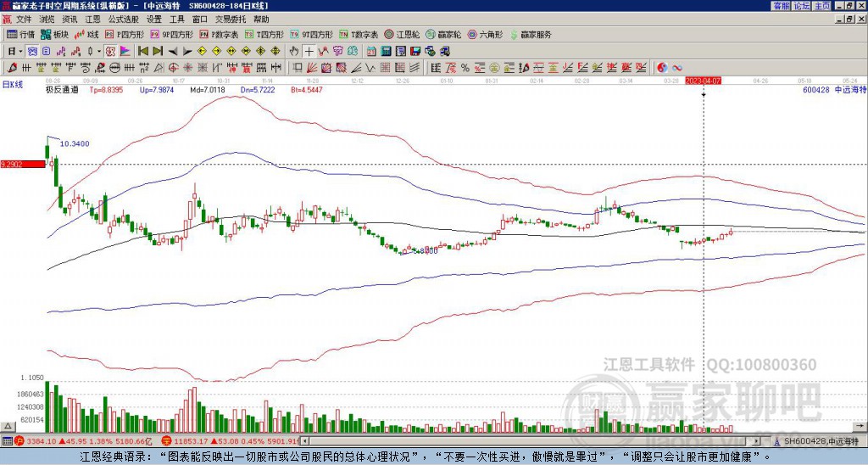This screenshot has height=465, width=868.
Task: Open the 赢家轮 wheel tool
Action: tap(443, 34)
